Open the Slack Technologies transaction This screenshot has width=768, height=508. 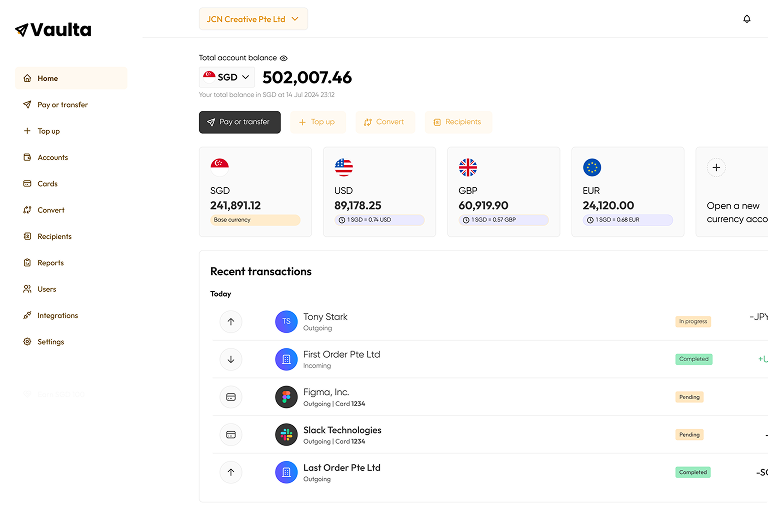tap(490, 435)
